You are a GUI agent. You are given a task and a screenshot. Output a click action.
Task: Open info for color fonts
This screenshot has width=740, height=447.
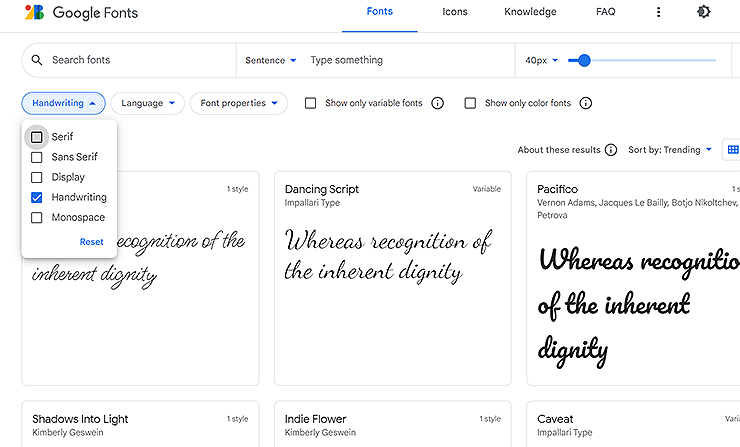pos(585,103)
